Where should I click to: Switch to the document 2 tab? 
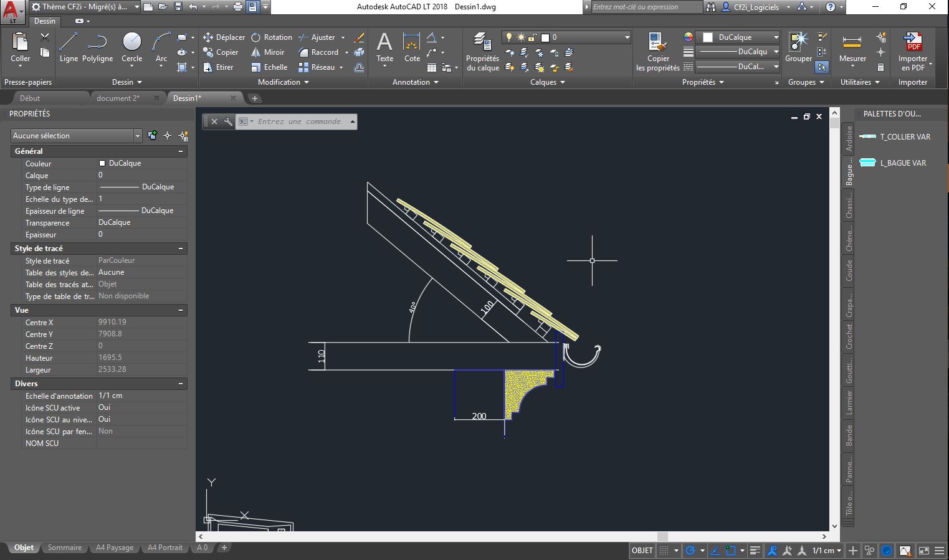(123, 98)
